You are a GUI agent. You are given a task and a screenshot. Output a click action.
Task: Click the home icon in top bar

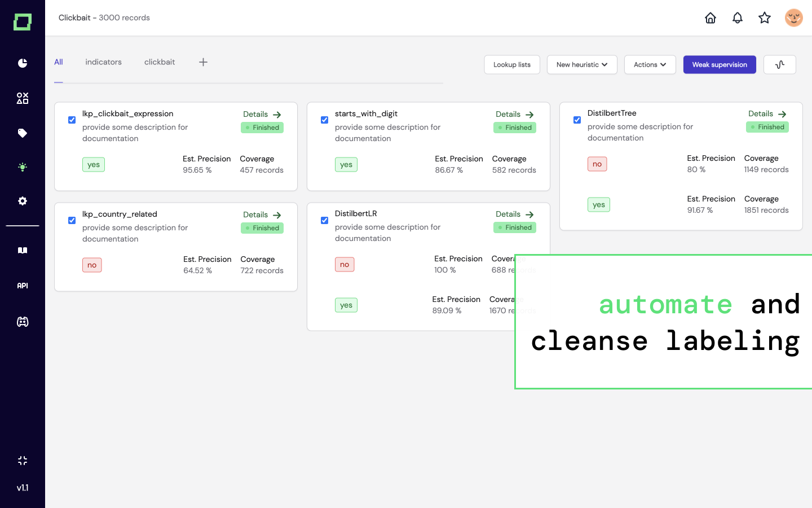coord(710,18)
